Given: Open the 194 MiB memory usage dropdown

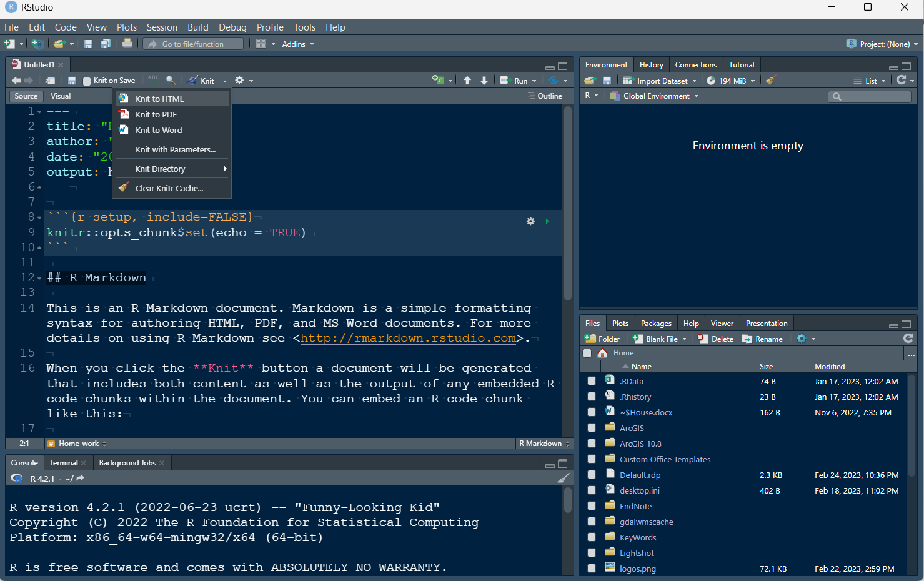Looking at the screenshot, I should (731, 81).
